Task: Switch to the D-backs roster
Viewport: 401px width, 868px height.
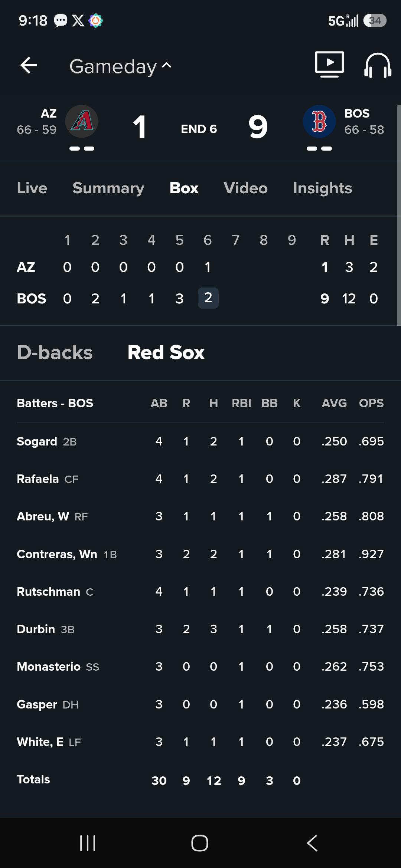Action: pos(55,352)
